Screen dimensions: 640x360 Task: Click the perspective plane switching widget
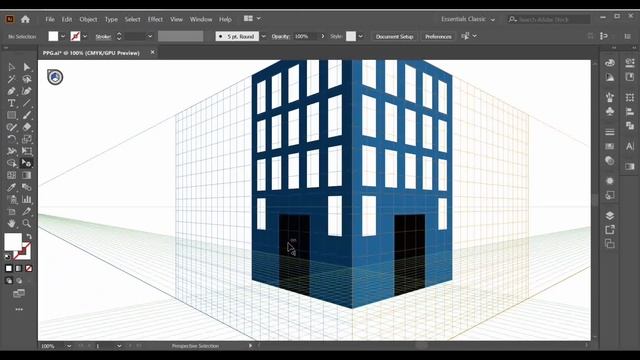click(55, 77)
